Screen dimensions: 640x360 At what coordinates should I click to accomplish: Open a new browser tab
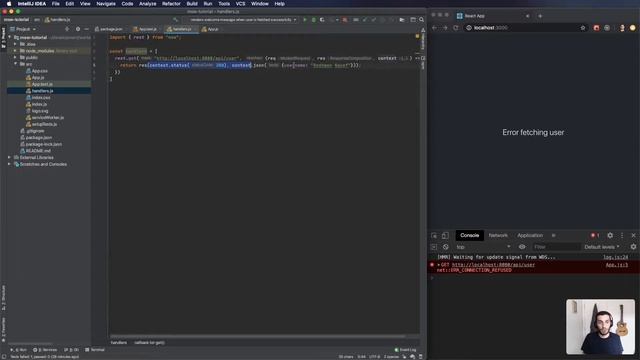coord(540,16)
